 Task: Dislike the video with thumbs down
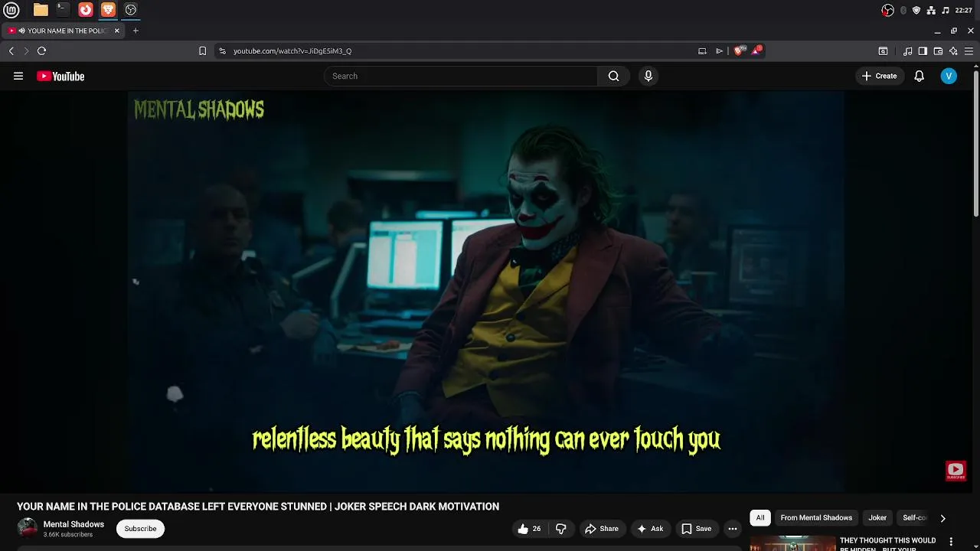tap(561, 529)
